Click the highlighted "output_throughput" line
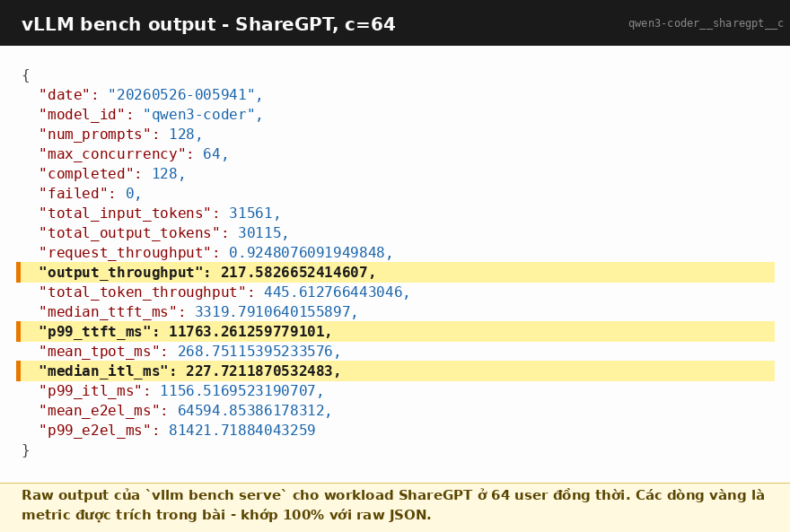The width and height of the screenshot is (790, 532). [396, 273]
